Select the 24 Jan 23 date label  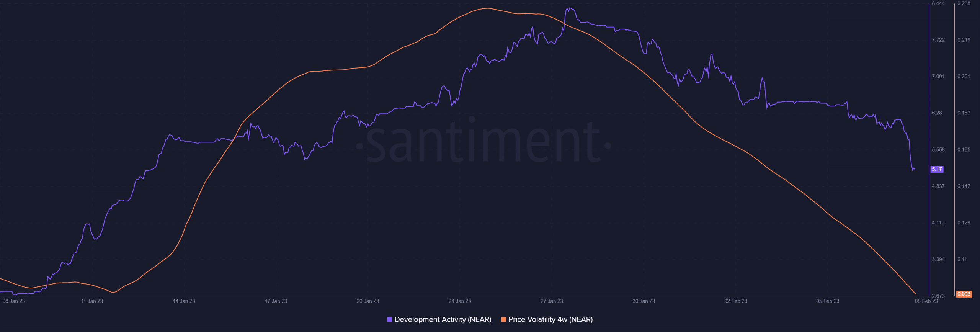pyautogui.click(x=460, y=301)
